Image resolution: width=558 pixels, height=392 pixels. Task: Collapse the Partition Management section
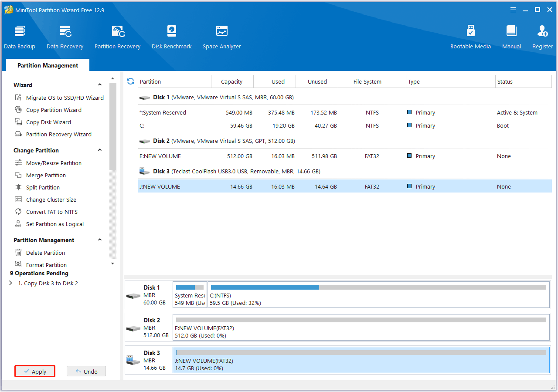tap(100, 240)
